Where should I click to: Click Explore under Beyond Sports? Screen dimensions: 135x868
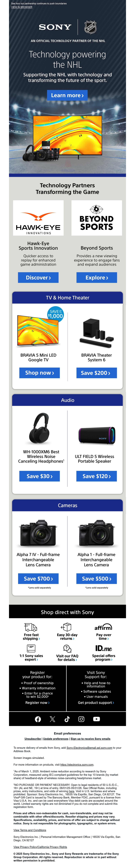pos(97,278)
